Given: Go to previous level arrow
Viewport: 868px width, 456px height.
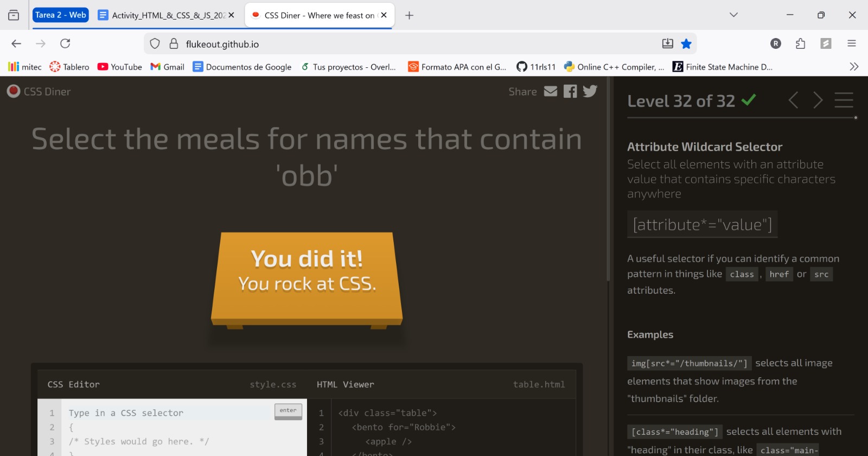Looking at the screenshot, I should (x=793, y=100).
